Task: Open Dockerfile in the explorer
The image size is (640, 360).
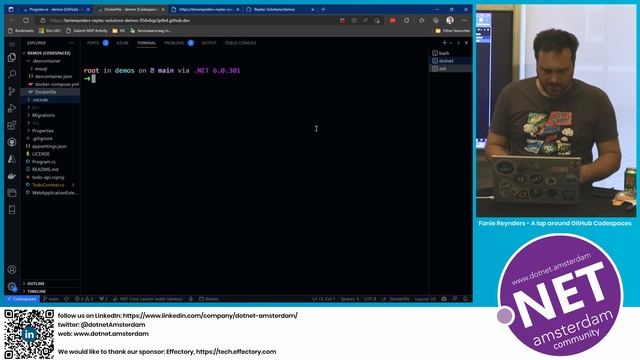Action: click(x=45, y=92)
